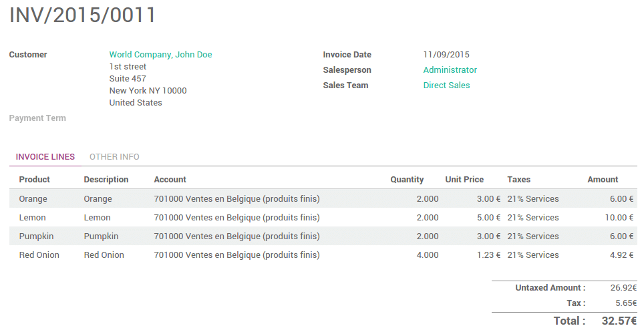Open the Administrator salesperson link

click(450, 70)
